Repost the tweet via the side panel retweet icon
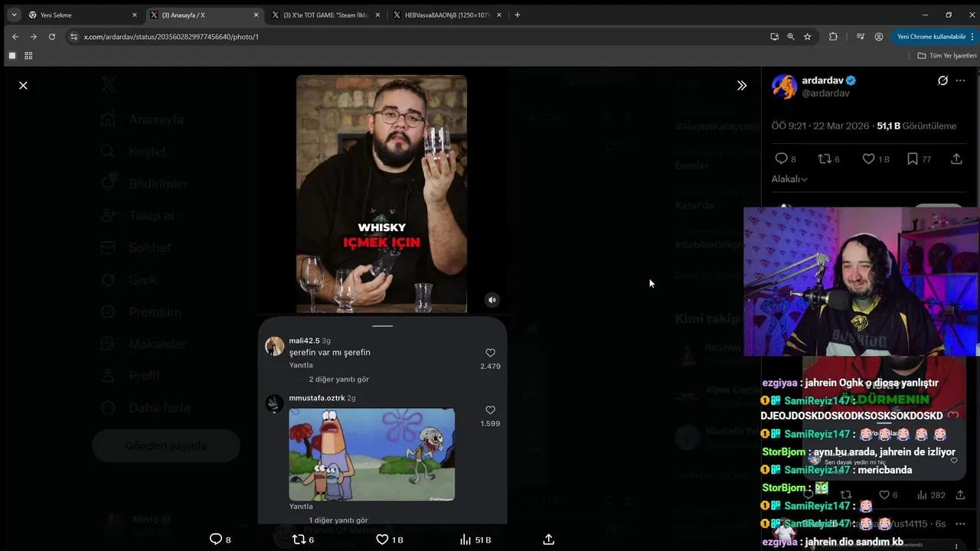 click(x=825, y=158)
